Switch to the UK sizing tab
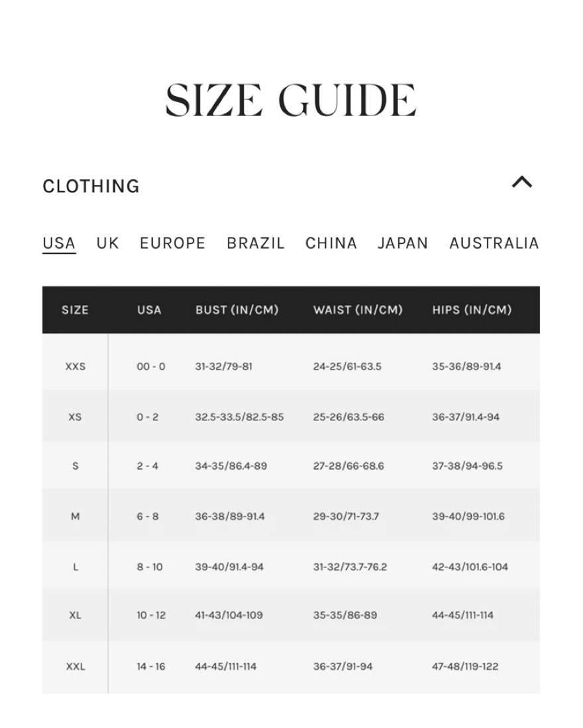 (107, 243)
